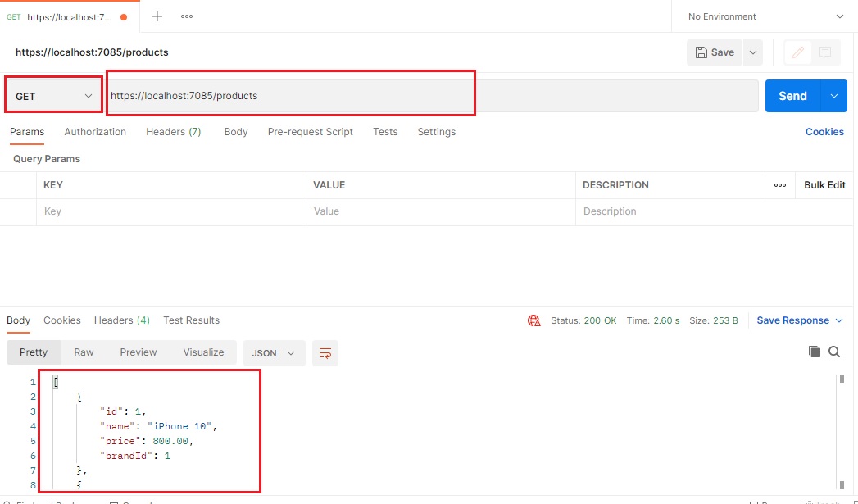
Task: Open the Settings tab
Action: 437,132
